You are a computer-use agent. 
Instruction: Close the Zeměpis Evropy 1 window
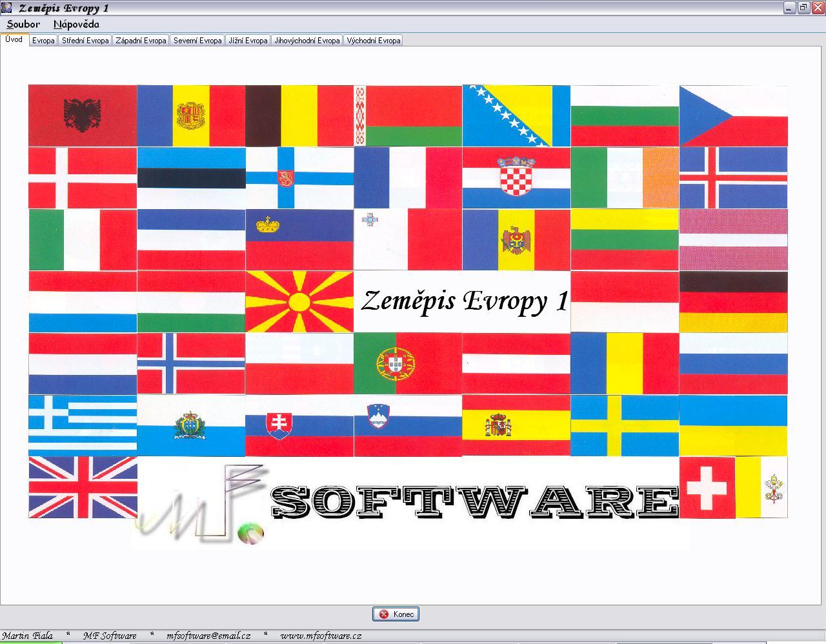[x=817, y=8]
